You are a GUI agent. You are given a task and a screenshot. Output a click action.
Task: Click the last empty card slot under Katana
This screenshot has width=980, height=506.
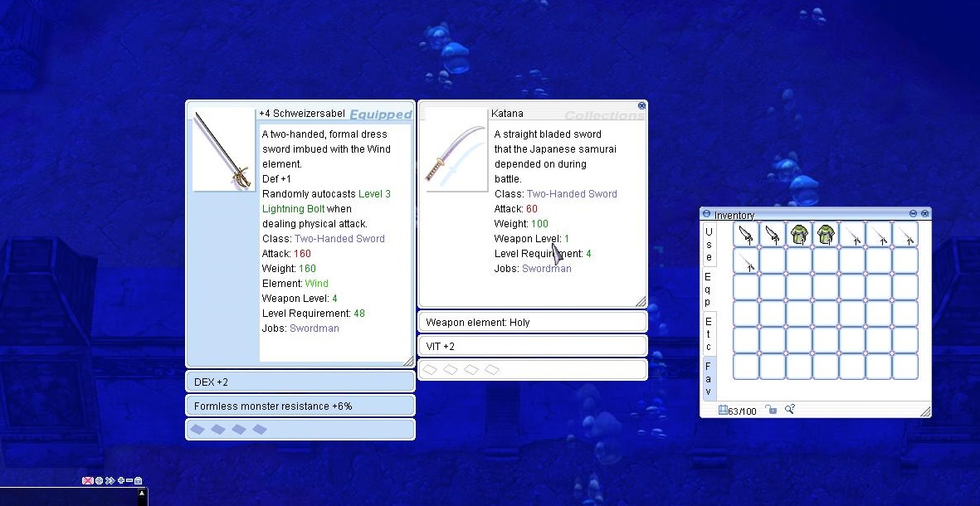click(x=492, y=370)
